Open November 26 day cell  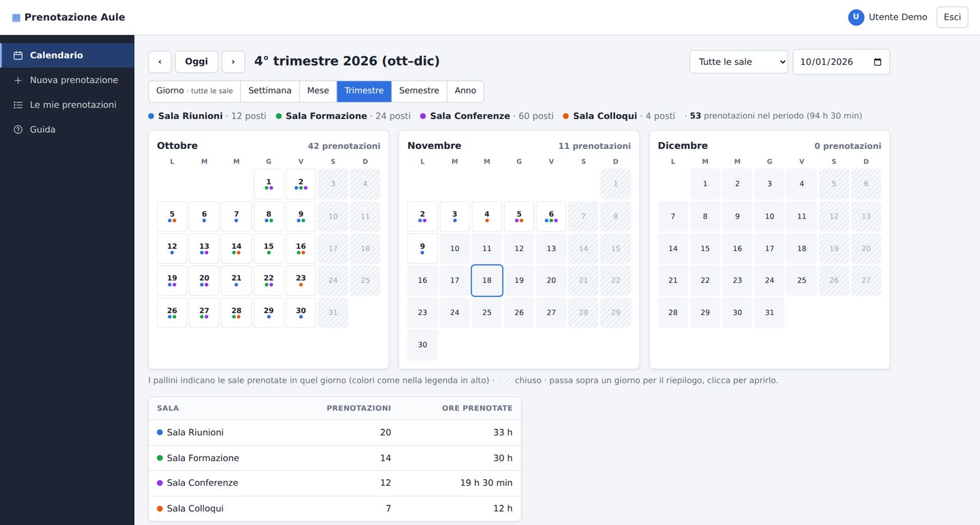(x=519, y=312)
